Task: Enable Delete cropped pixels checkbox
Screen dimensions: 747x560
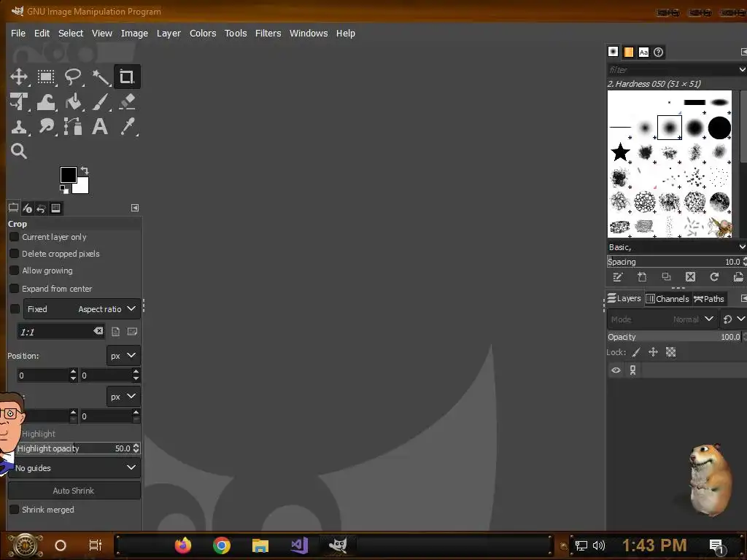Action: point(15,253)
